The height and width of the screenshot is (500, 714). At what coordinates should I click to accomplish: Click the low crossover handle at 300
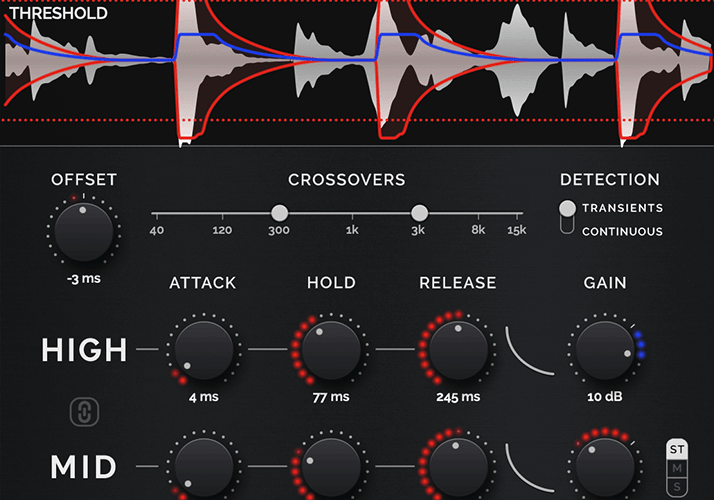click(280, 213)
